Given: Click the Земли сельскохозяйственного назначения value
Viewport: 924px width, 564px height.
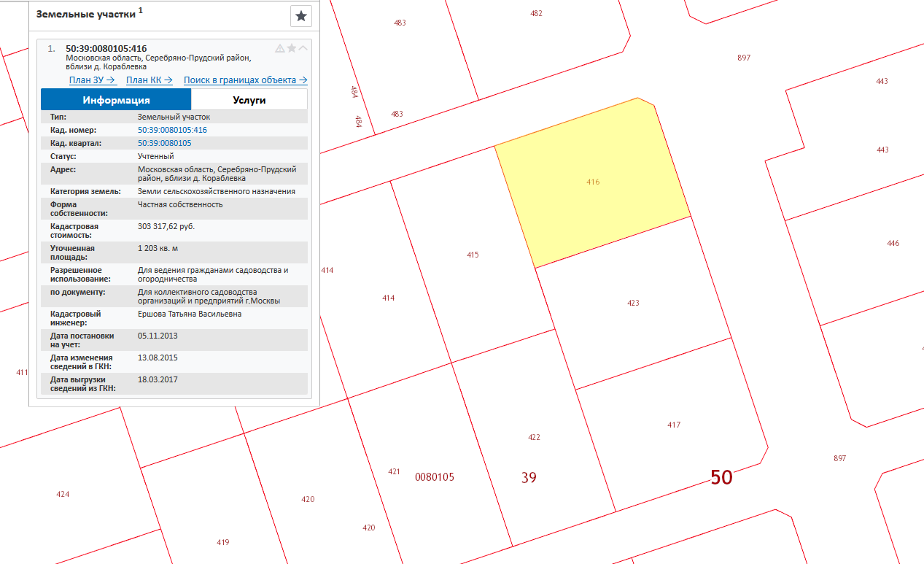Looking at the screenshot, I should (x=217, y=191).
